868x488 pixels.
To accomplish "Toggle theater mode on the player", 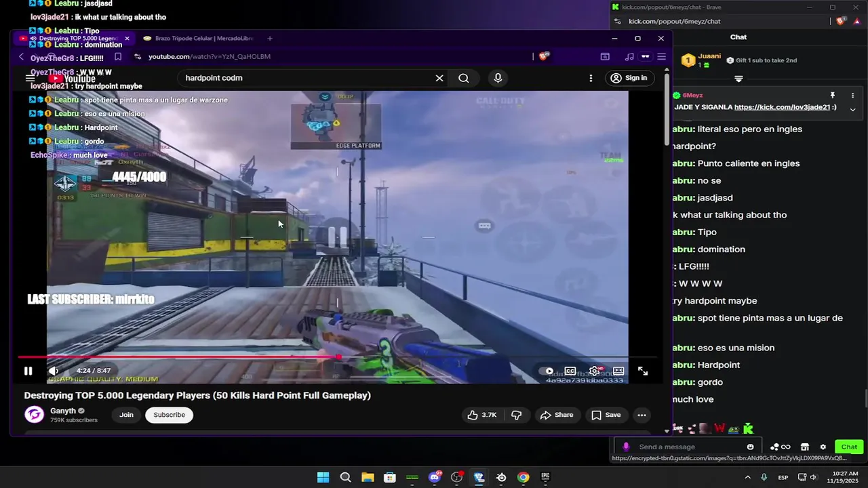I will coord(618,371).
